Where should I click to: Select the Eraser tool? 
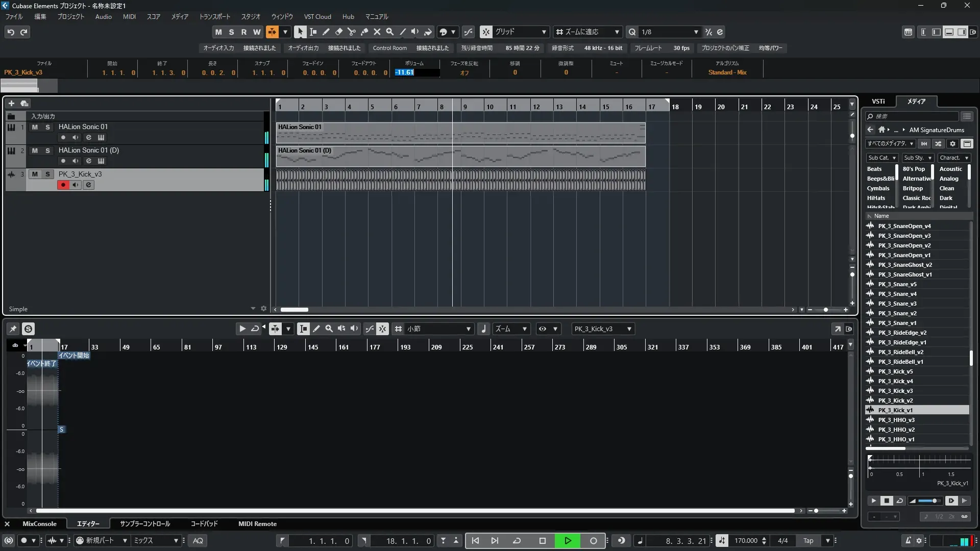(x=339, y=32)
